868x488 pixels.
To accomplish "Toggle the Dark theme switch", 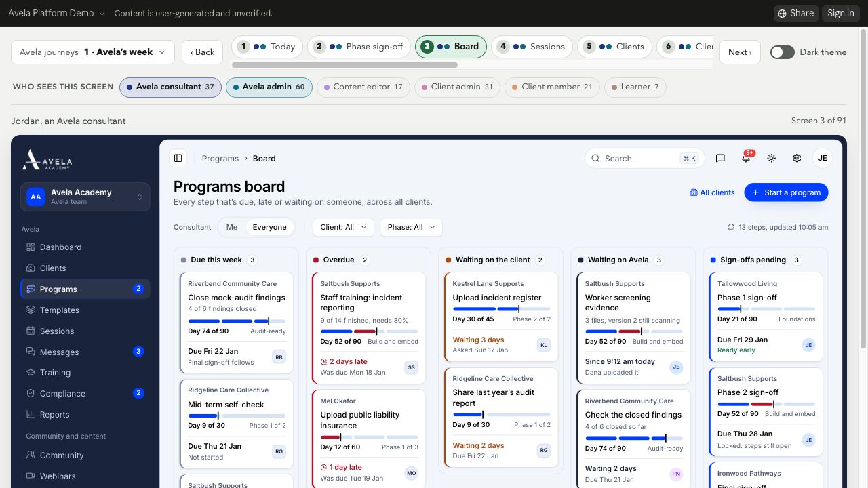I will click(782, 52).
